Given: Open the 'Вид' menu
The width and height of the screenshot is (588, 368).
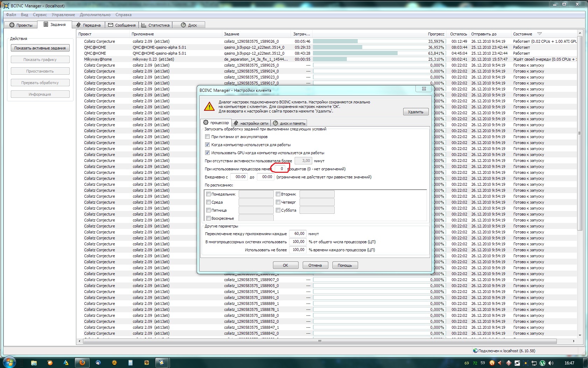Looking at the screenshot, I should click(x=24, y=15).
